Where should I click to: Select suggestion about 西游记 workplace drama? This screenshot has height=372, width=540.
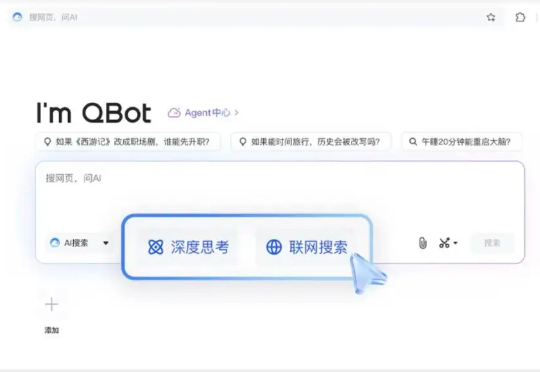[128, 142]
